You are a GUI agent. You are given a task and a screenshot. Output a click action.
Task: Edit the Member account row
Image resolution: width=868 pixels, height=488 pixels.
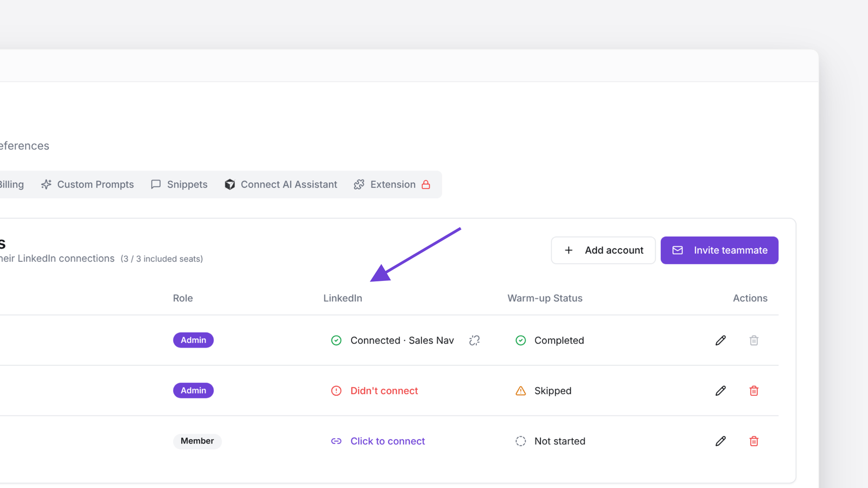(x=720, y=441)
